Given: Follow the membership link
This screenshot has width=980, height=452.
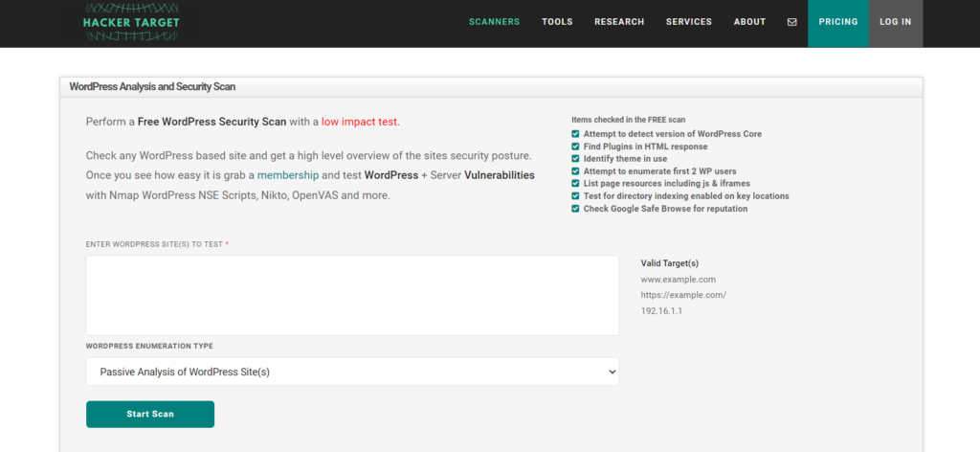Looking at the screenshot, I should [x=288, y=175].
